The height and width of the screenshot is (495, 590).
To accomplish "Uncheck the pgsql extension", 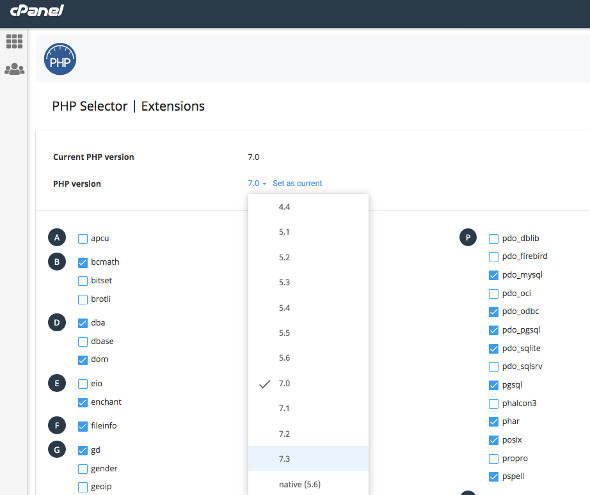I will pyautogui.click(x=494, y=385).
